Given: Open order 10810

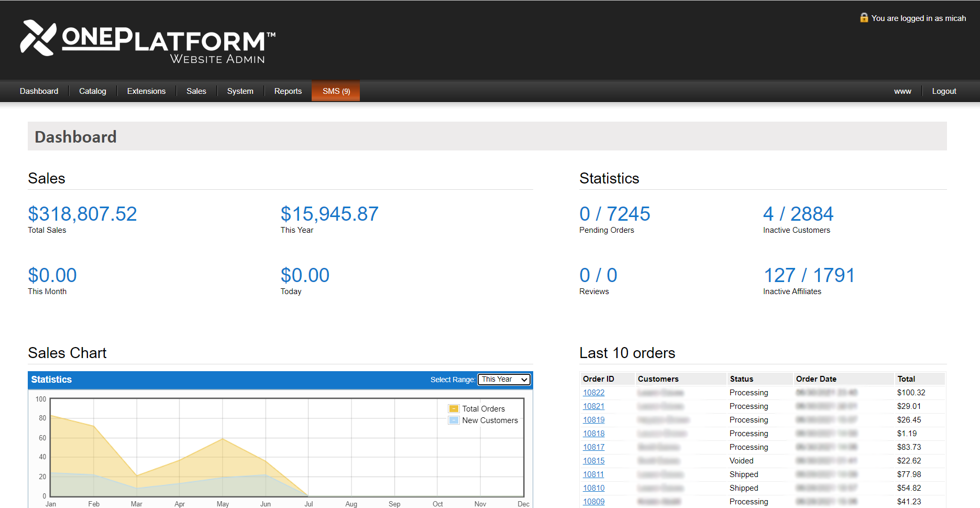Looking at the screenshot, I should tap(593, 488).
